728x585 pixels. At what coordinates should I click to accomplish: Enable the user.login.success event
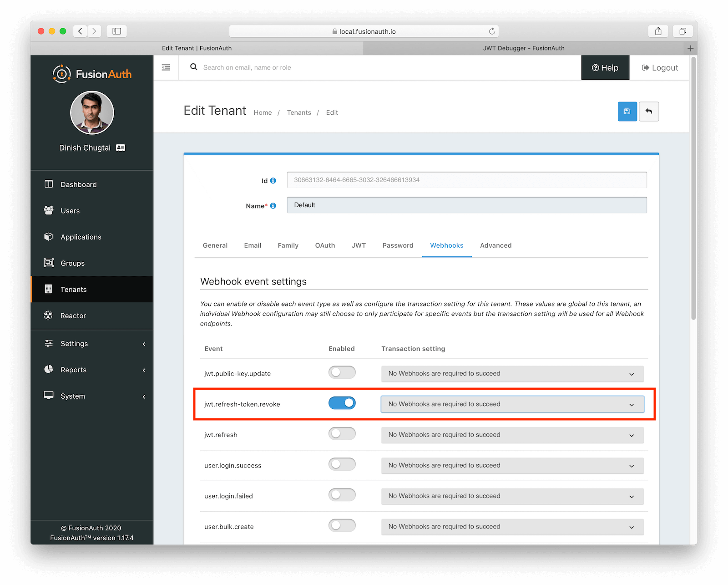click(342, 464)
